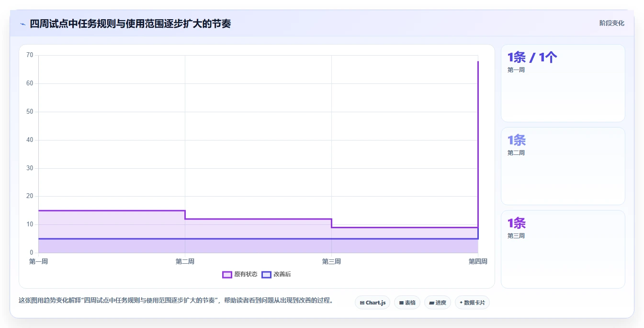644x328 pixels.
Task: Click the 50 value on the y-axis
Action: (30, 112)
